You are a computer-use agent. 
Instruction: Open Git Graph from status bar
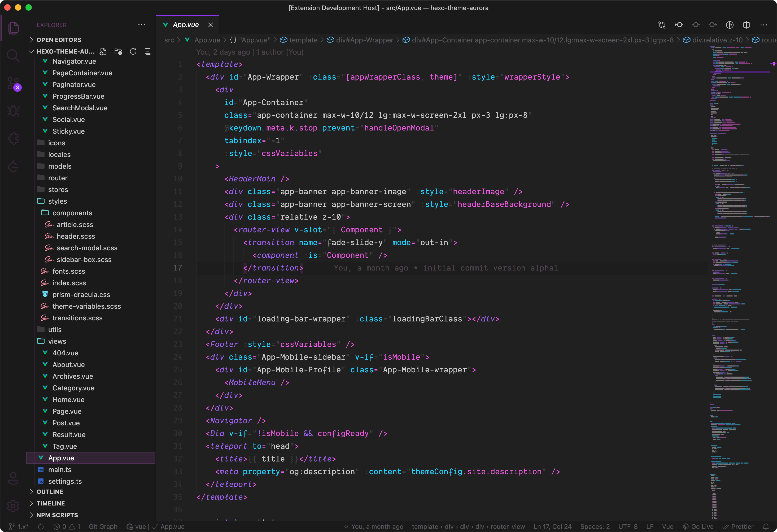tap(103, 527)
